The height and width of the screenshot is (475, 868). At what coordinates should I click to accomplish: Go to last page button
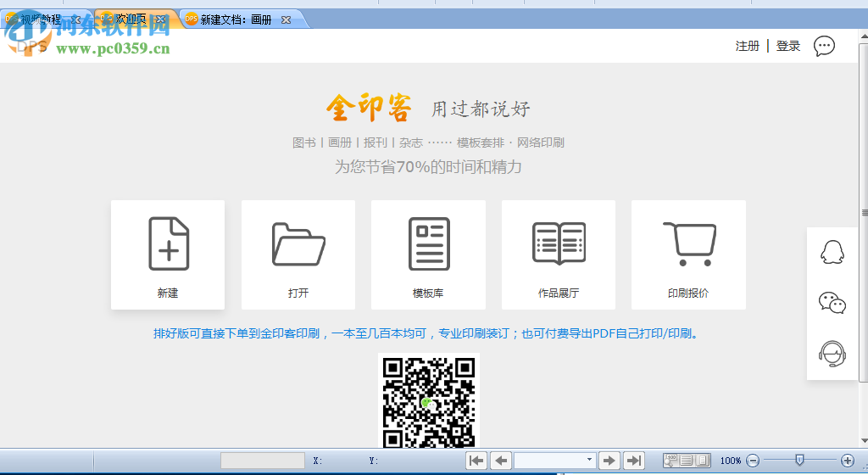tap(634, 461)
